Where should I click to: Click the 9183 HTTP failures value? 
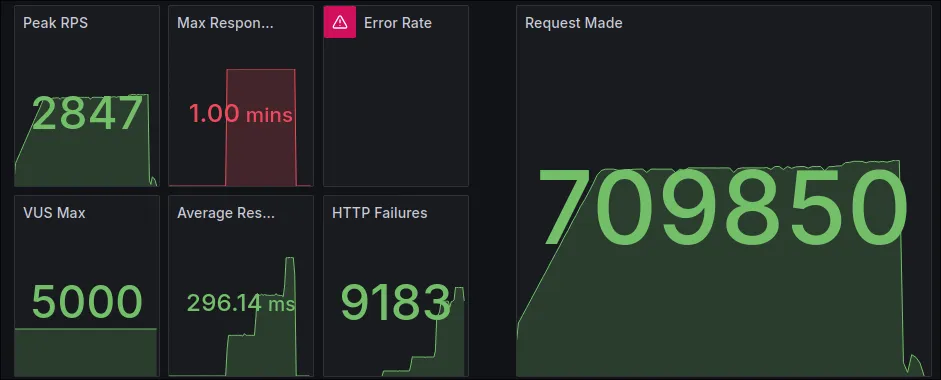point(395,302)
